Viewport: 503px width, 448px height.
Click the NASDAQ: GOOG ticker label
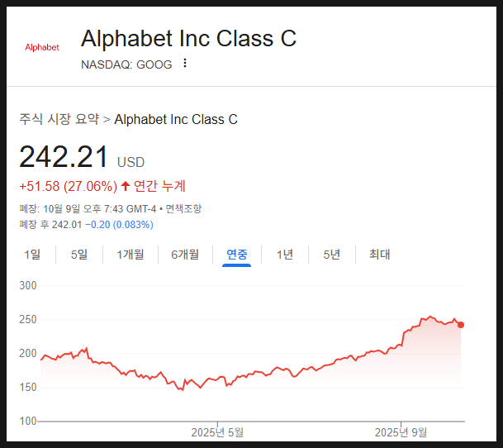tap(126, 64)
